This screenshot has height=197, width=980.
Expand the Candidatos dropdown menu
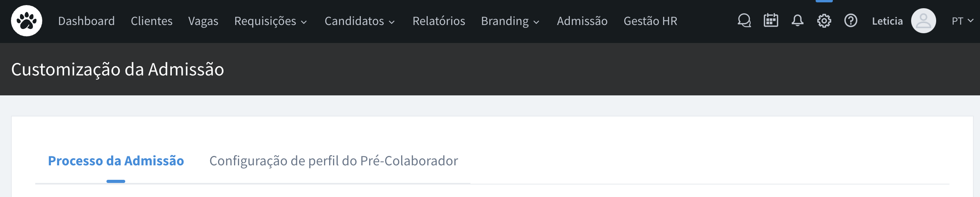[x=360, y=21]
